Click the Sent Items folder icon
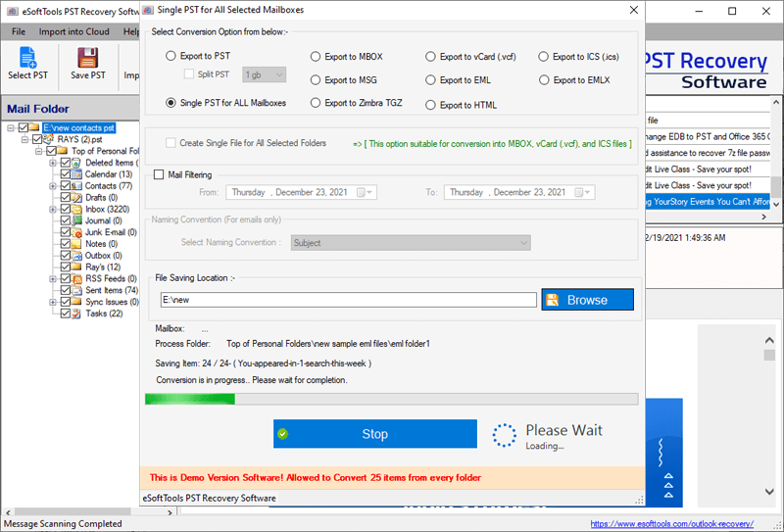Image resolution: width=784 pixels, height=532 pixels. tap(76, 290)
